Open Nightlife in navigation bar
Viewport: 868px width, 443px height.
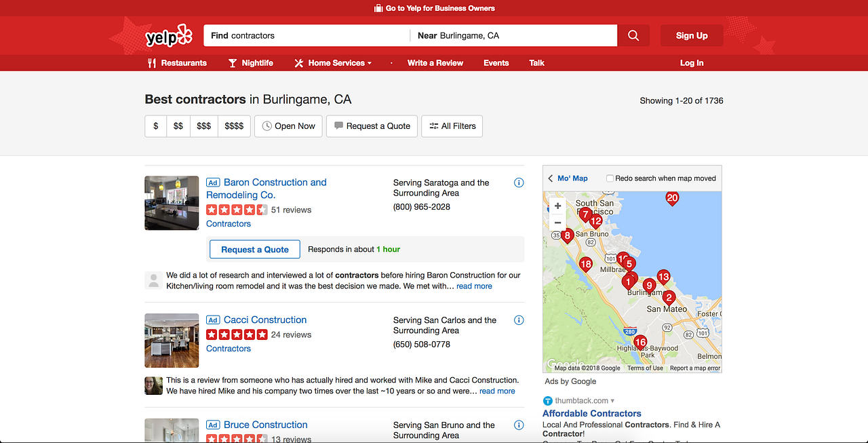[x=250, y=63]
